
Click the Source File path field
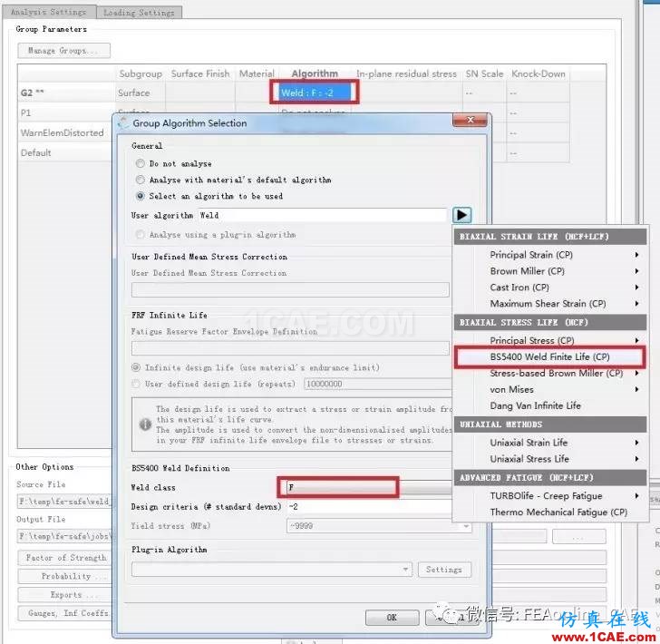point(65,502)
